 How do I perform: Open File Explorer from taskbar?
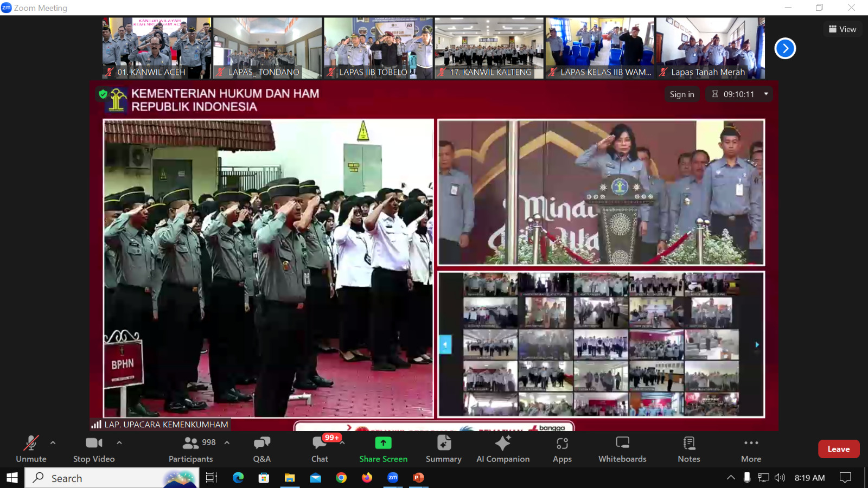[290, 478]
